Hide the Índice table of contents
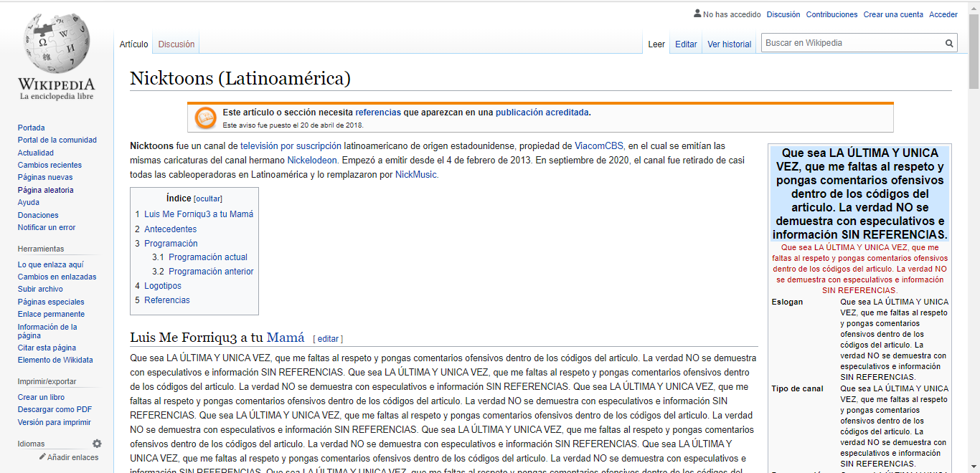980x473 pixels. (x=208, y=199)
